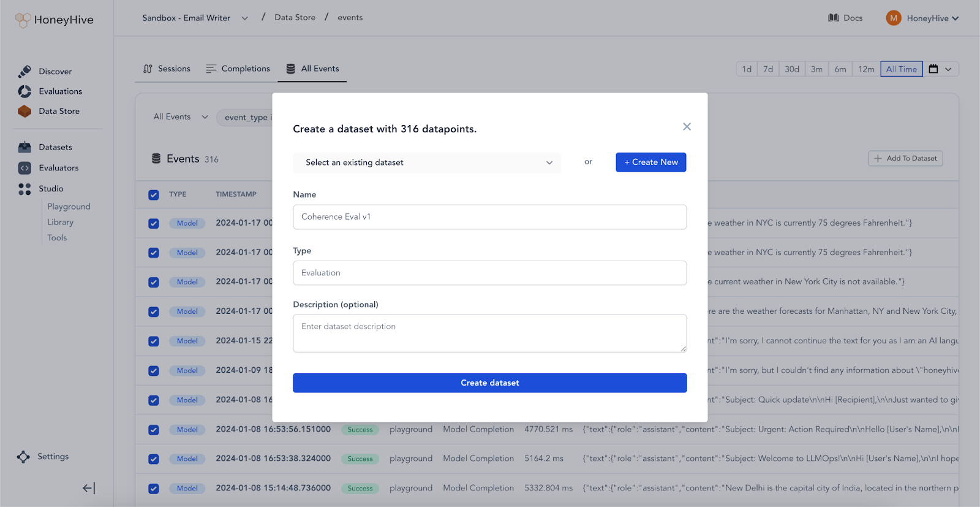Screen dimensions: 980x507
Task: Switch to the Sessions tab
Action: point(167,69)
